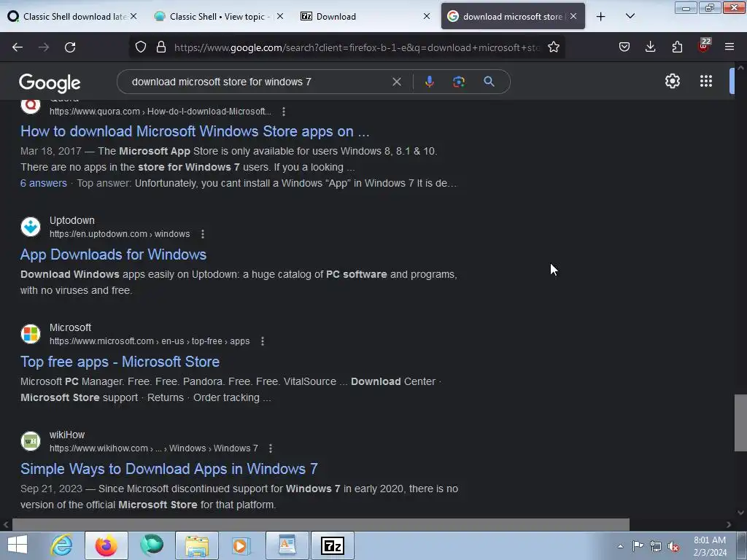Clear the Google search box text
747x560 pixels.
(x=396, y=82)
